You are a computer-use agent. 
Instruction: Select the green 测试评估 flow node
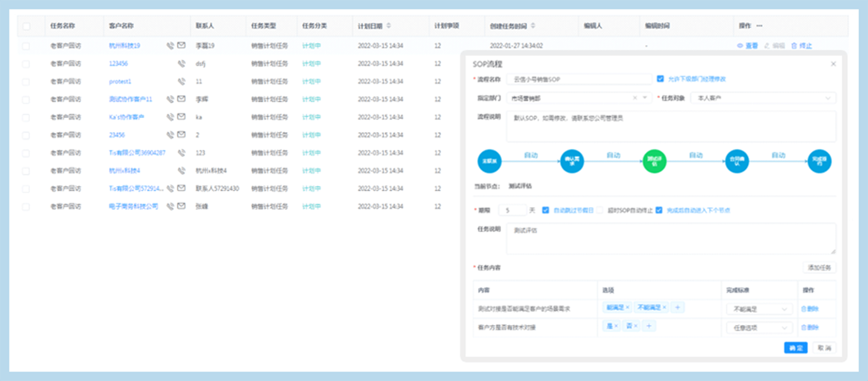coord(654,161)
